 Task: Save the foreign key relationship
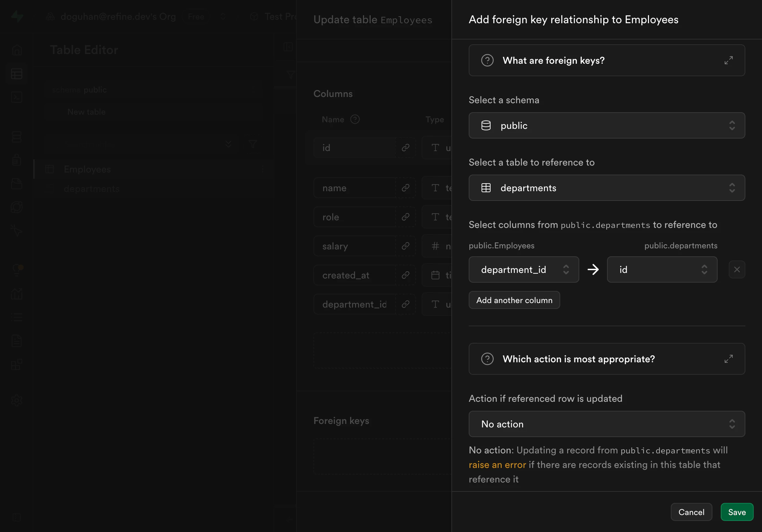pyautogui.click(x=737, y=512)
